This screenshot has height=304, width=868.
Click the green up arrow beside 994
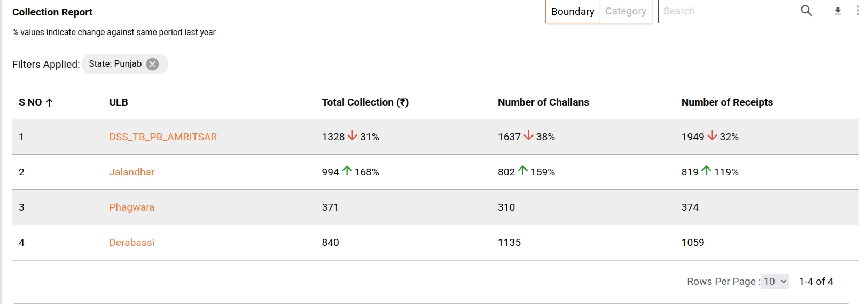pyautogui.click(x=347, y=171)
